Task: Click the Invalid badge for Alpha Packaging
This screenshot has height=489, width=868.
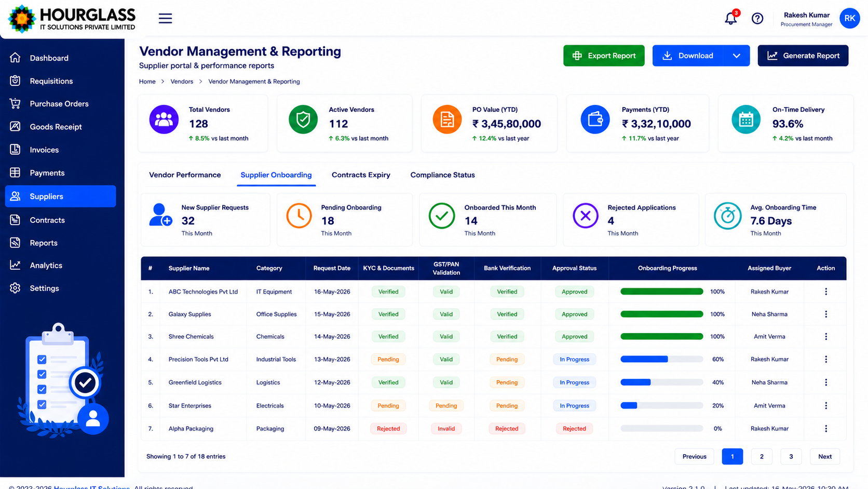Action: pyautogui.click(x=446, y=428)
